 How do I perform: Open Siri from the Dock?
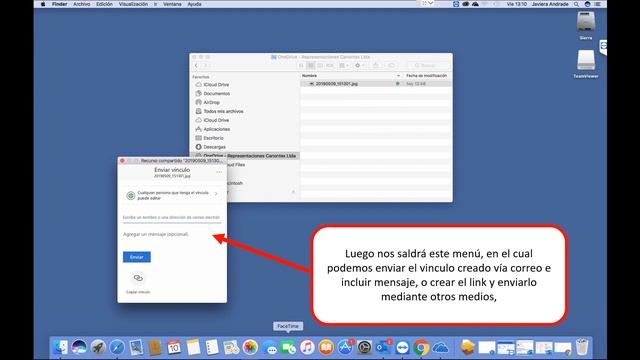pos(79,347)
